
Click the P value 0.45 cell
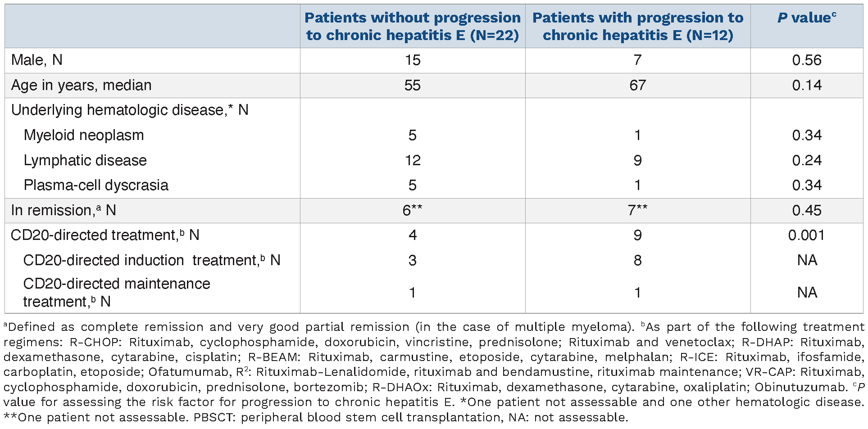click(806, 210)
